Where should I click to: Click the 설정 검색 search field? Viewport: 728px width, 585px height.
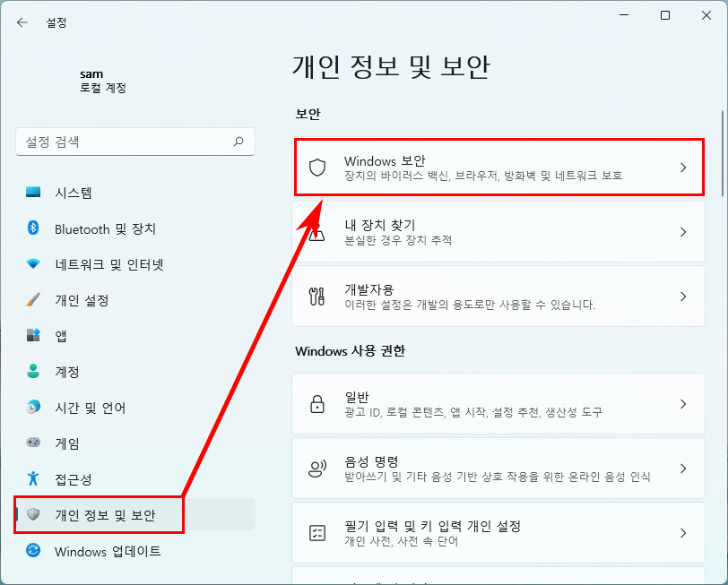point(135,142)
